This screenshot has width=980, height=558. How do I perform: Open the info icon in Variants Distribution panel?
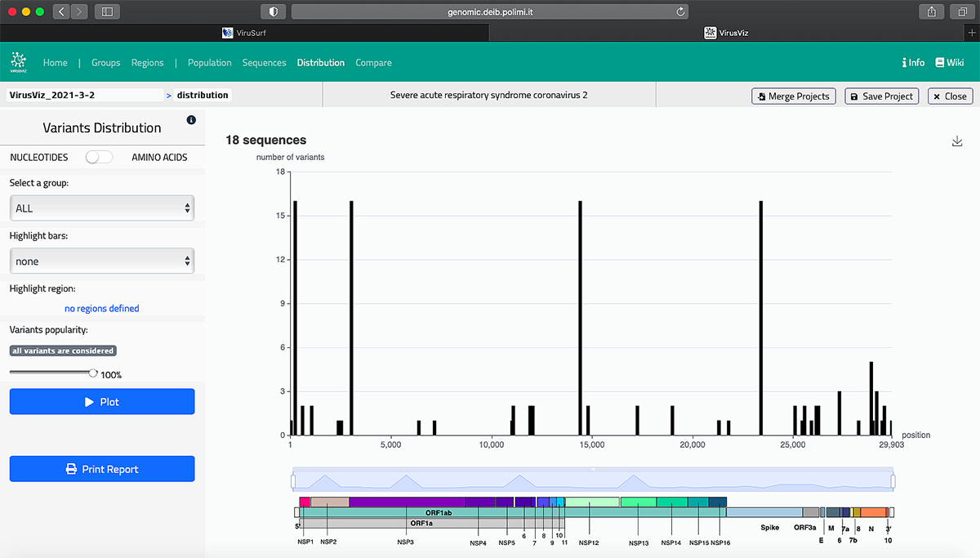click(191, 120)
